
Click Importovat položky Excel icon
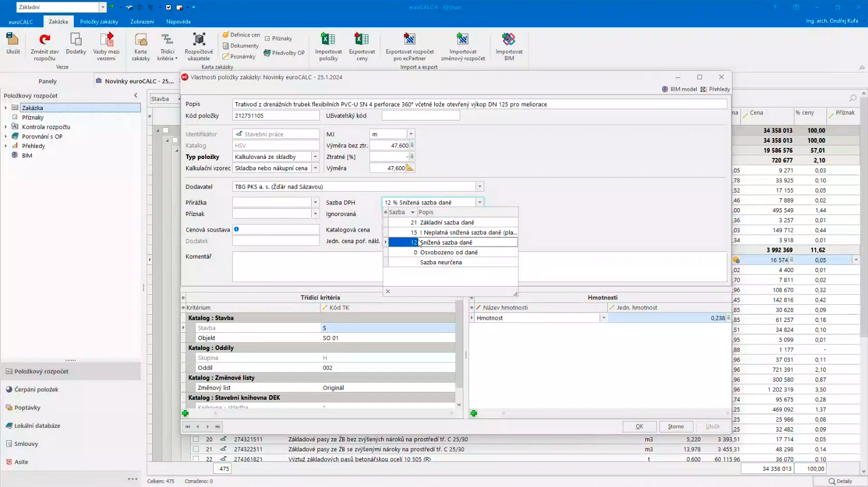click(328, 47)
